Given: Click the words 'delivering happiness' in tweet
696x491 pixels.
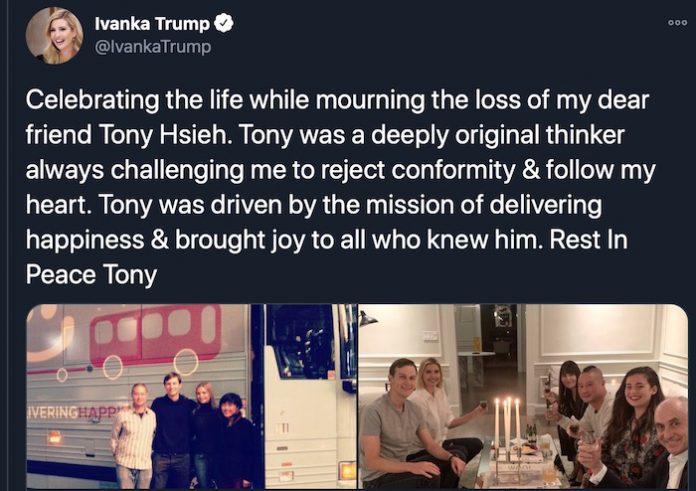Looking at the screenshot, I should coord(314,222).
